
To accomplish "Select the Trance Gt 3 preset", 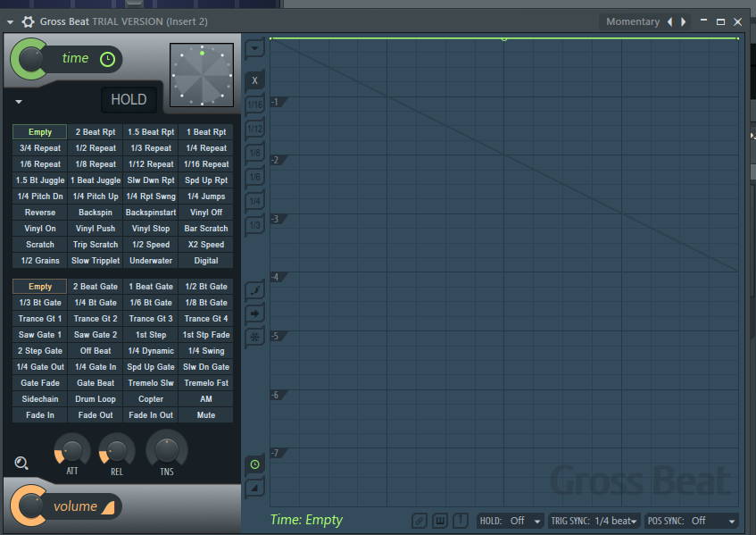I will coord(151,319).
